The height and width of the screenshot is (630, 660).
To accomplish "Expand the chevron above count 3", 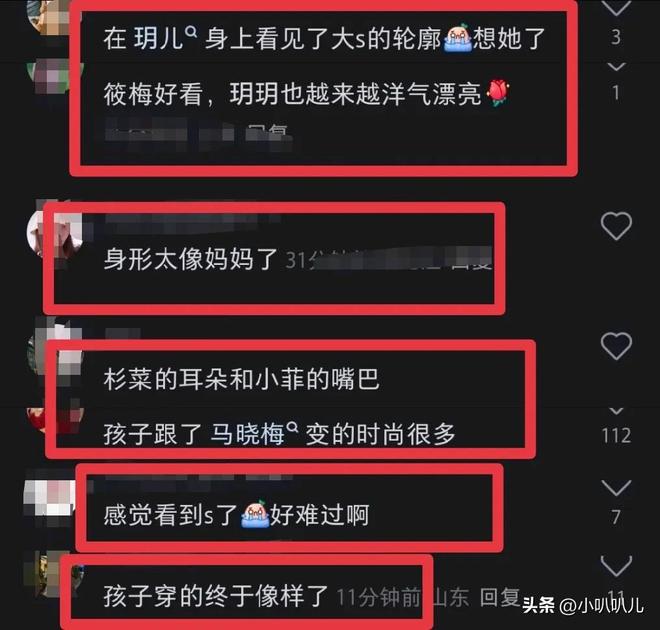I will click(x=616, y=8).
